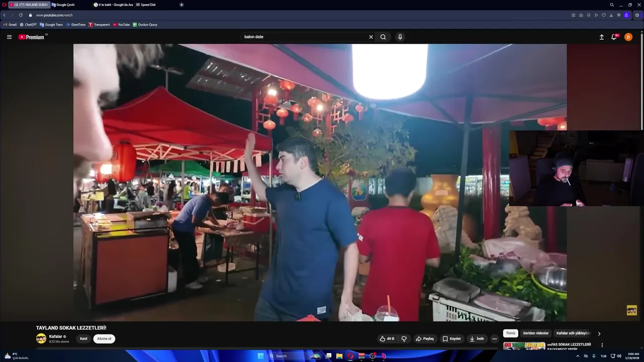Open the orange account avatar menu

tap(628, 37)
